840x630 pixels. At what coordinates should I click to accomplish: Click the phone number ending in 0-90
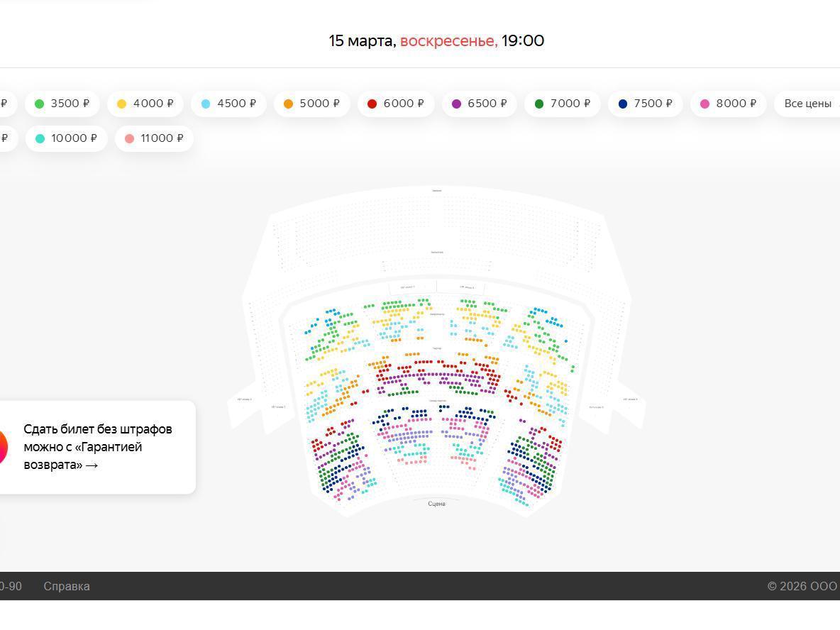11,586
